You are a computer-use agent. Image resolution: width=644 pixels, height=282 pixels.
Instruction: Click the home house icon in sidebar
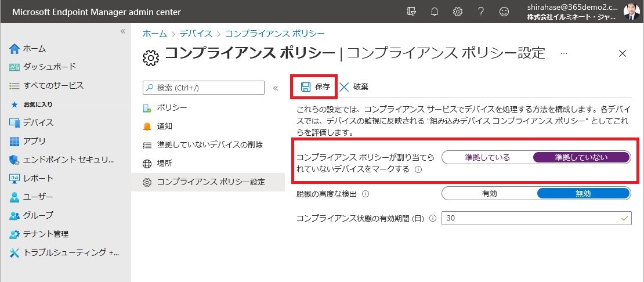[15, 49]
